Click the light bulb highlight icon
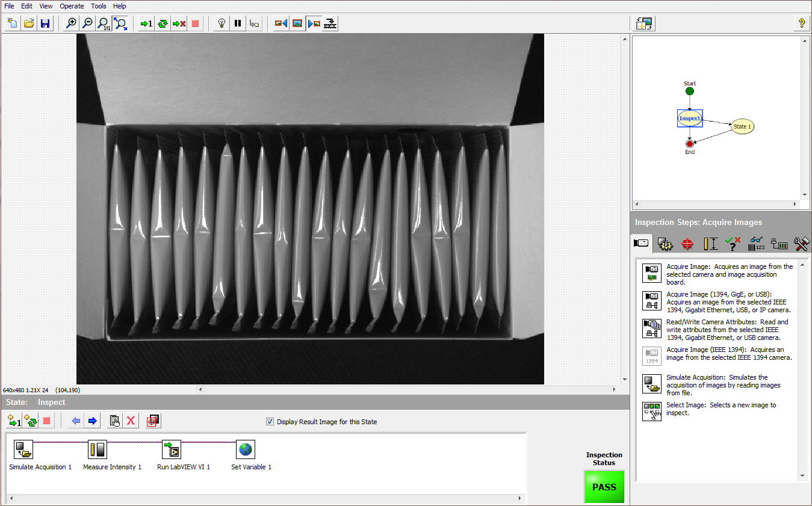The image size is (812, 506). [222, 23]
